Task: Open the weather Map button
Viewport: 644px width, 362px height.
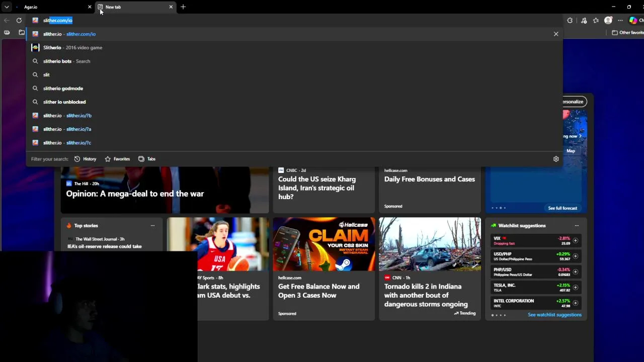Action: tap(571, 151)
